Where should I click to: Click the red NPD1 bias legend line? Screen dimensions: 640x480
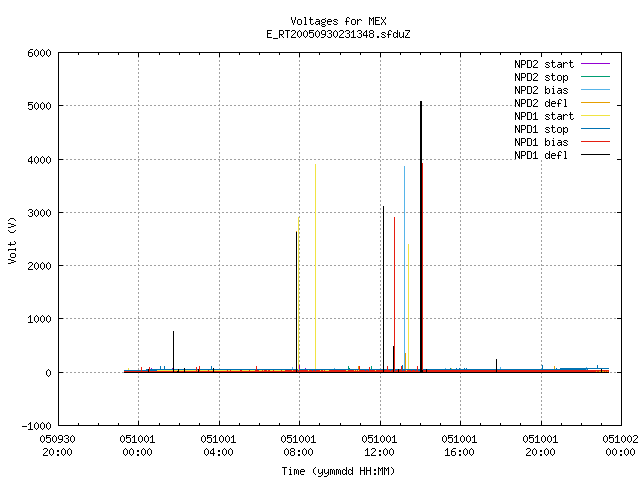coord(595,142)
